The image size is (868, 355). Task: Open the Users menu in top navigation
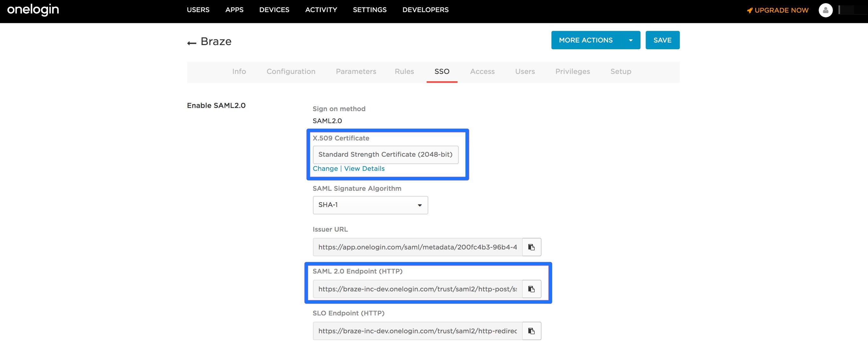[198, 10]
